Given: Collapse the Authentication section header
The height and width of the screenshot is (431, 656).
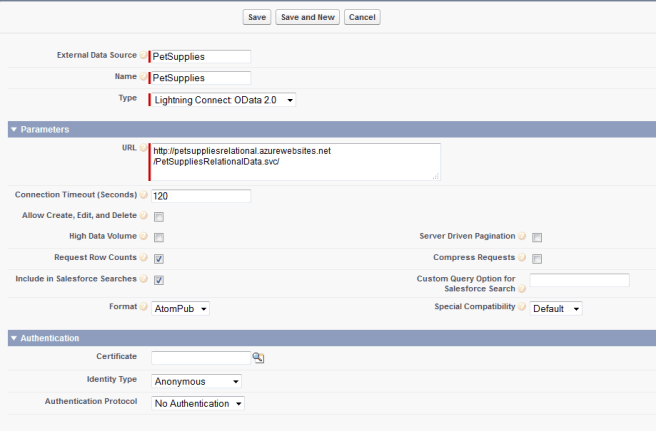Looking at the screenshot, I should pyautogui.click(x=14, y=338).
